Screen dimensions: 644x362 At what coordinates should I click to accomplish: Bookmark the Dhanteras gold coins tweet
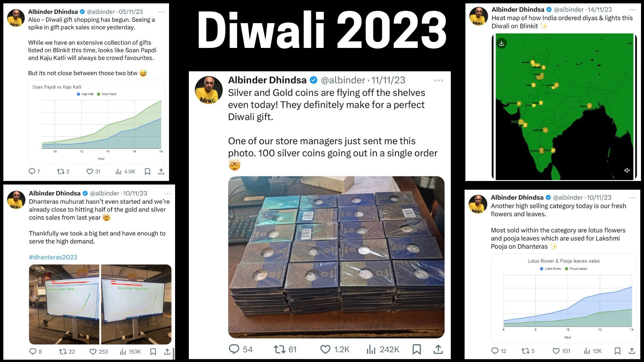point(153,352)
